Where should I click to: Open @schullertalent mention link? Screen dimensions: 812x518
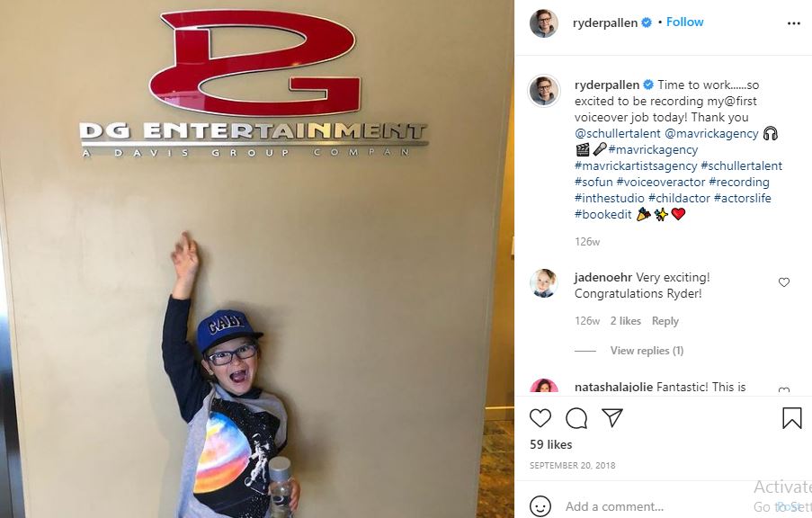coord(617,134)
